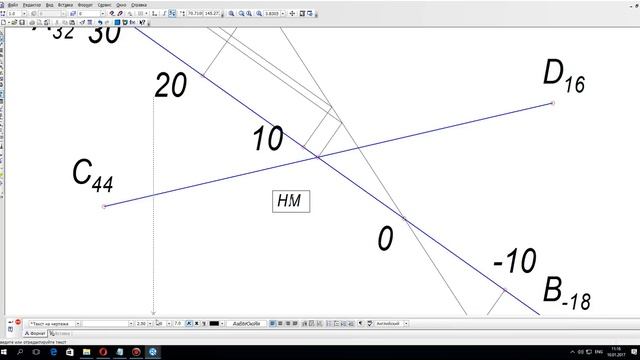Image resolution: width=640 pixels, height=360 pixels.
Task: Open the Windows Start menu
Action: [4, 352]
